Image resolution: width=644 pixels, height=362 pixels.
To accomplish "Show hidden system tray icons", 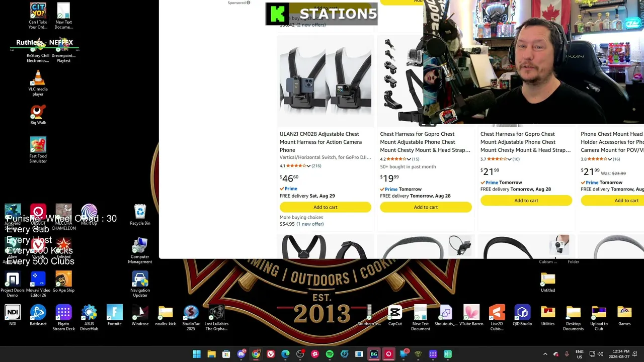I will tap(545, 354).
